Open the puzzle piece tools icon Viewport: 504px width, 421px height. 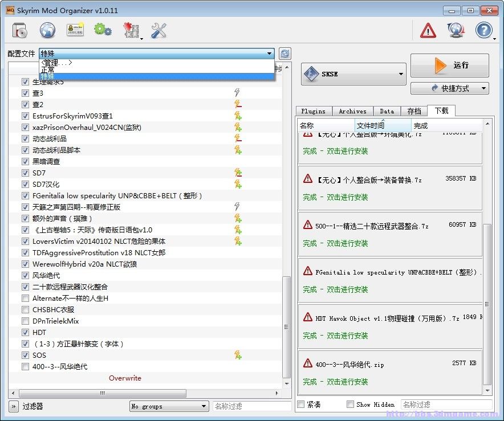tap(131, 31)
